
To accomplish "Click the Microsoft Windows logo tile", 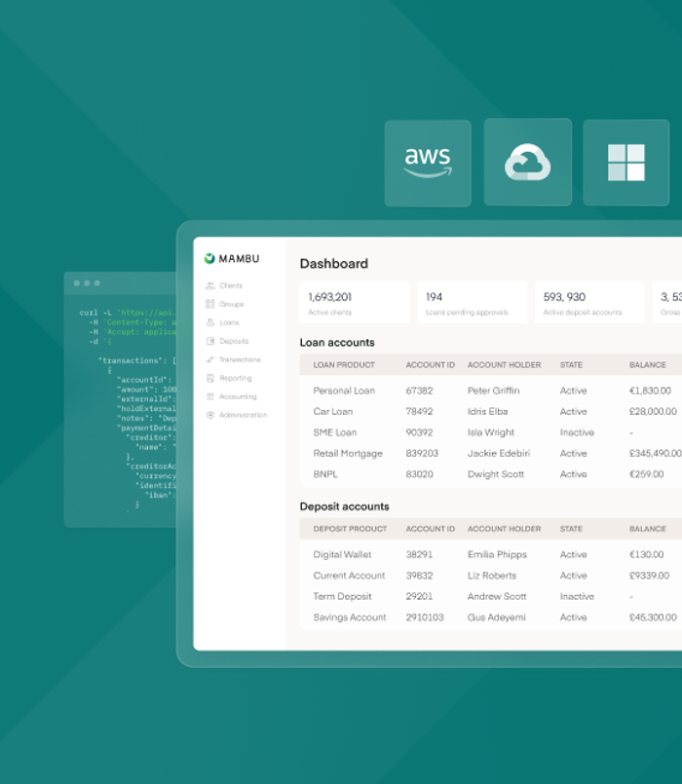I will 625,163.
